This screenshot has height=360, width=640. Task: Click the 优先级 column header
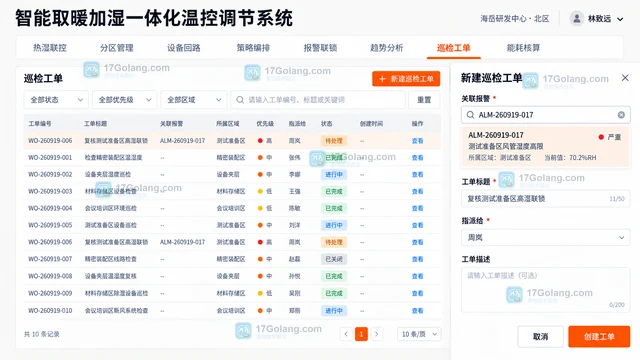tap(265, 124)
